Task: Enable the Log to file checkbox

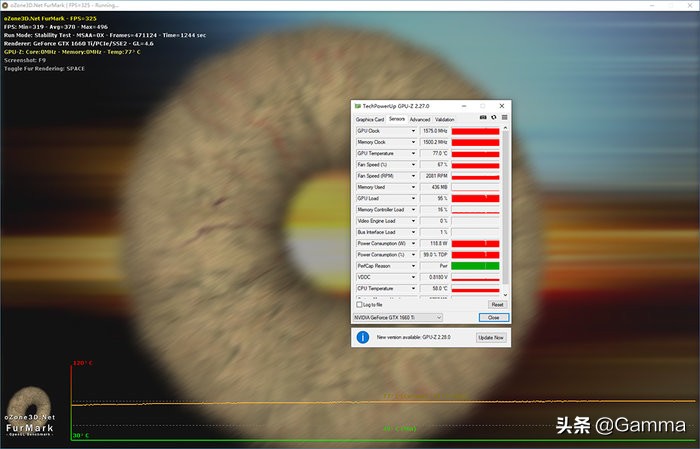Action: [x=359, y=304]
